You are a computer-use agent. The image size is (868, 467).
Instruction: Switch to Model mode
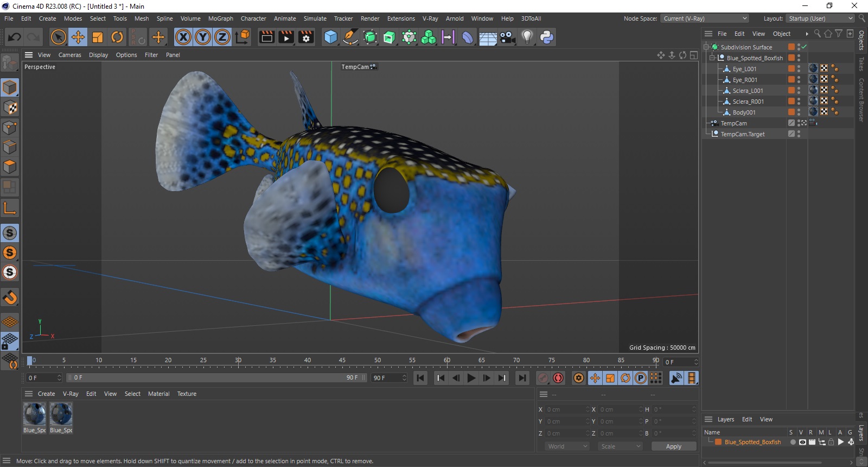[10, 87]
